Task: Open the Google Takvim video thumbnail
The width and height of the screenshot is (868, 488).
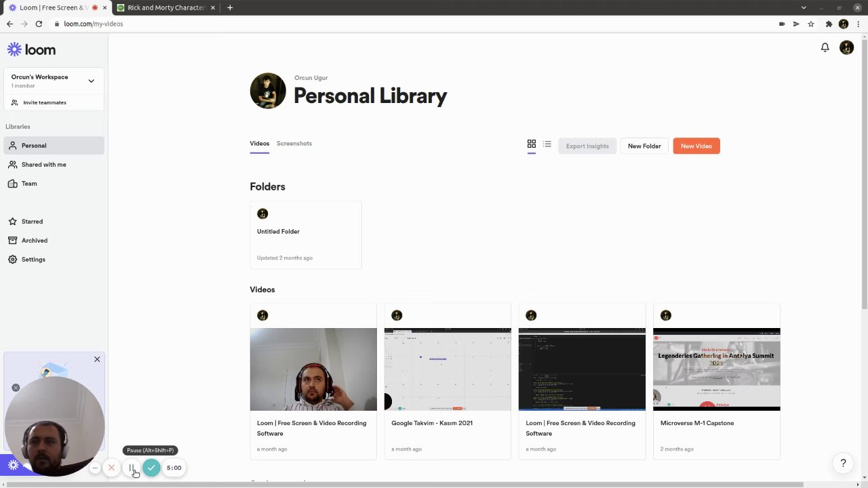Action: click(x=448, y=369)
